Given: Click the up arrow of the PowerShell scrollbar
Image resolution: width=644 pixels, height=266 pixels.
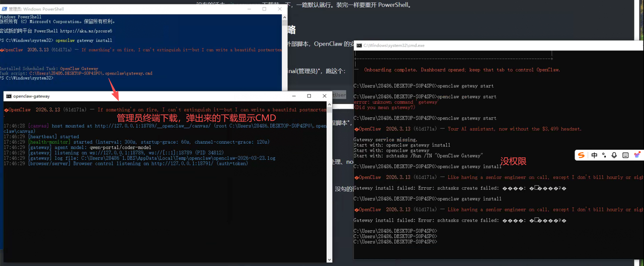Looking at the screenshot, I should [284, 17].
